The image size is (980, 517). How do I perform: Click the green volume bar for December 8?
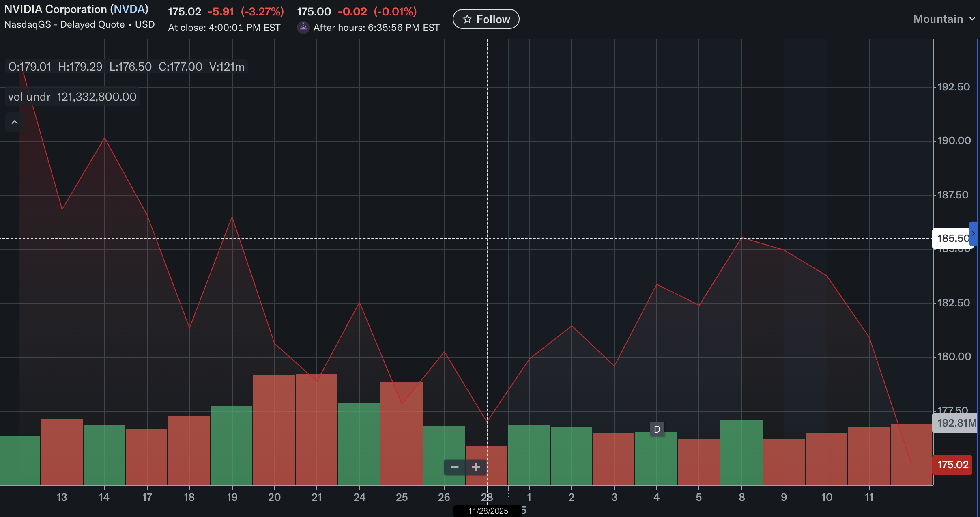point(741,452)
